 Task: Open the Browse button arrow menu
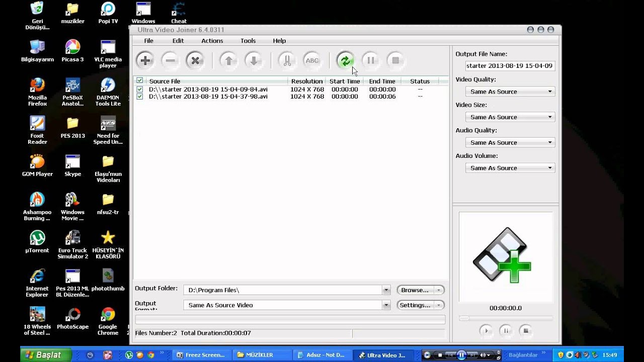click(x=439, y=290)
